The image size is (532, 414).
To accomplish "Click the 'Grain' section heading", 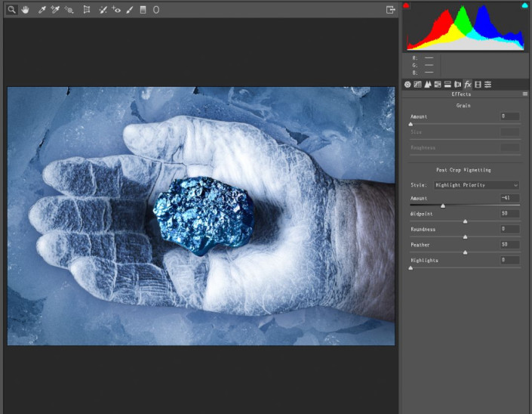I will (x=463, y=106).
